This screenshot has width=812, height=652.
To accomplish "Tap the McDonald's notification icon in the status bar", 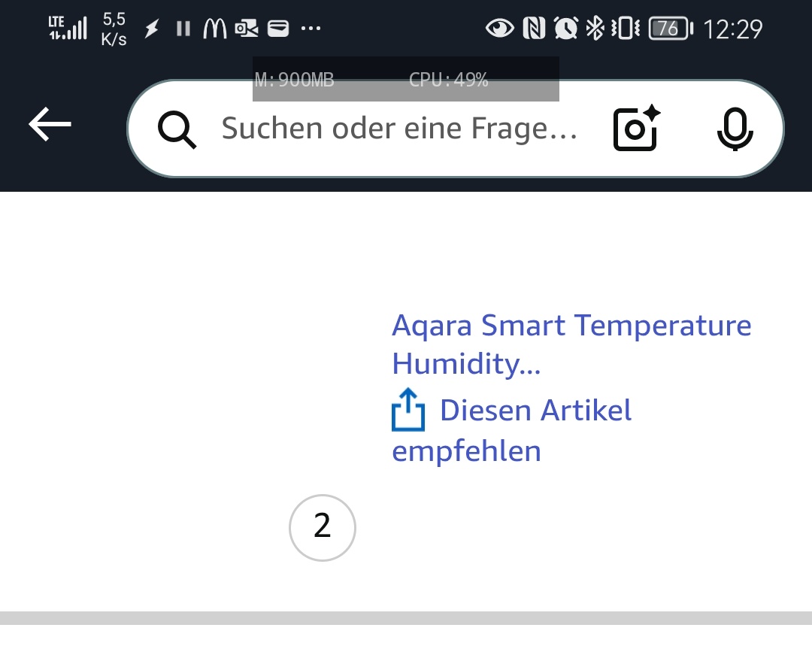I will tap(214, 29).
